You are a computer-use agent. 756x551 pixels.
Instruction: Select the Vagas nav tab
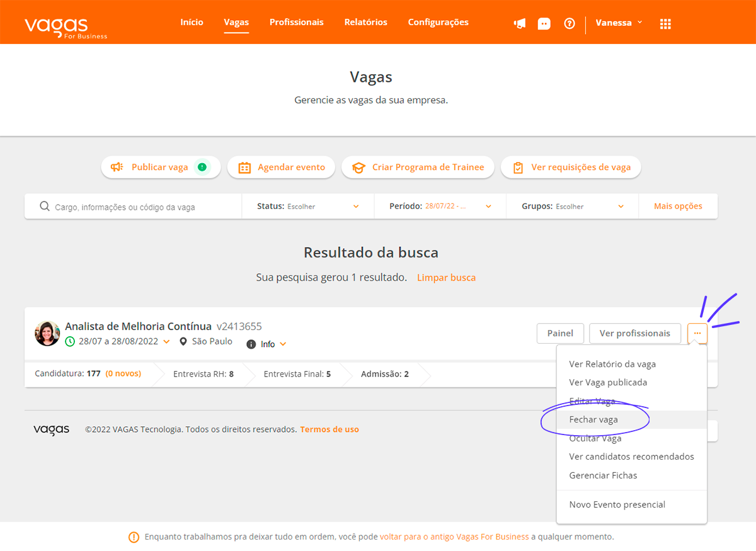[236, 23]
